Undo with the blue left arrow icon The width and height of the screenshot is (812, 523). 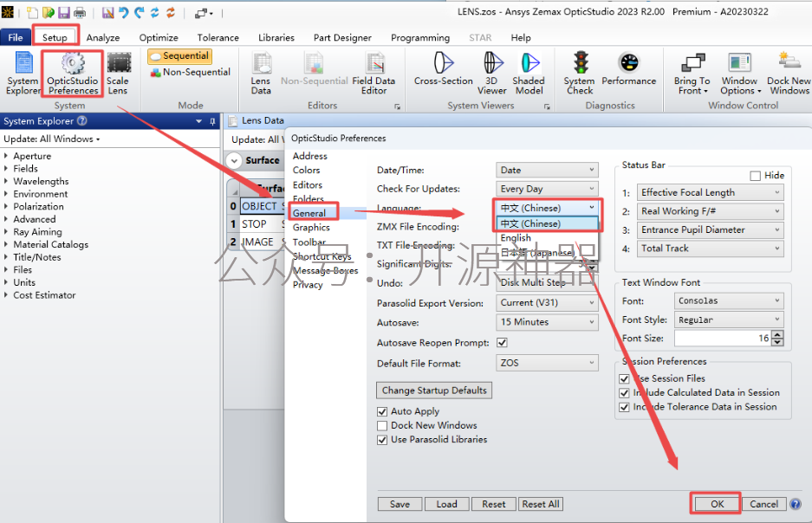coord(123,13)
